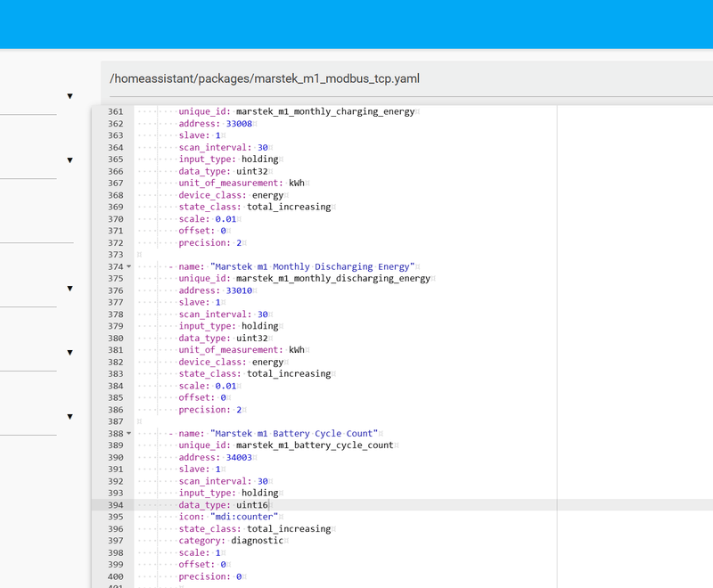The height and width of the screenshot is (588, 713).
Task: Click the address value 34003
Action: pyautogui.click(x=239, y=457)
